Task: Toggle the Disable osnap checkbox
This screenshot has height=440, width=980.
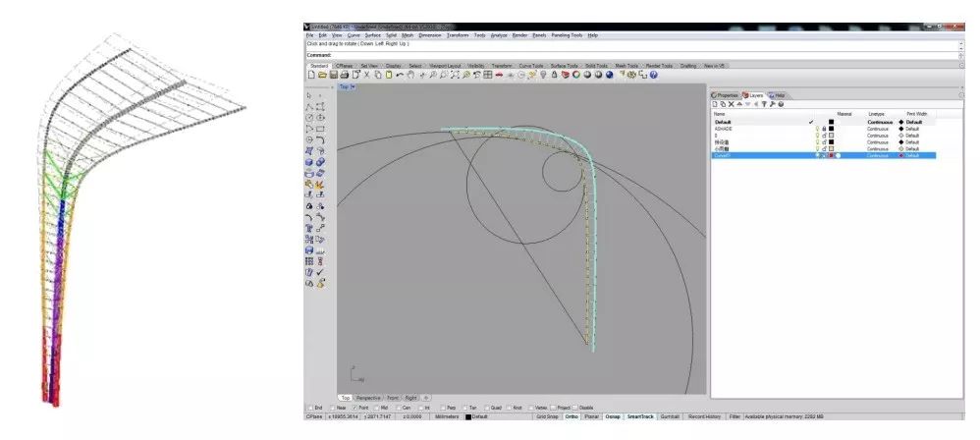Action: point(575,408)
